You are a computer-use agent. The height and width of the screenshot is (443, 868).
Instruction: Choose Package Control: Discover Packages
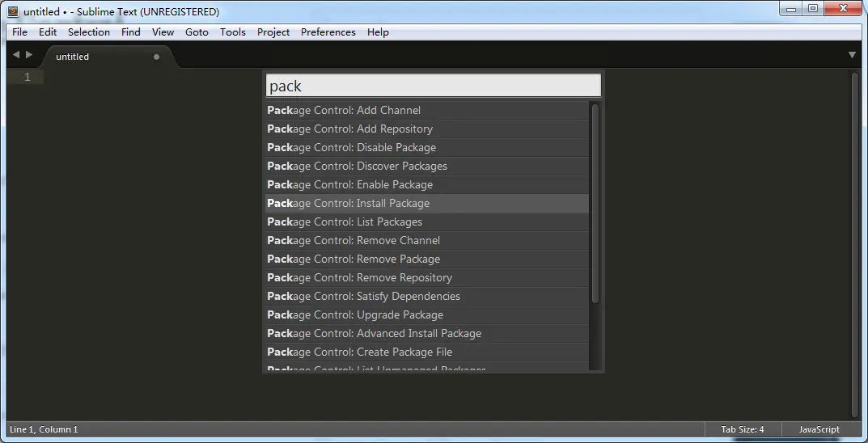(x=427, y=166)
